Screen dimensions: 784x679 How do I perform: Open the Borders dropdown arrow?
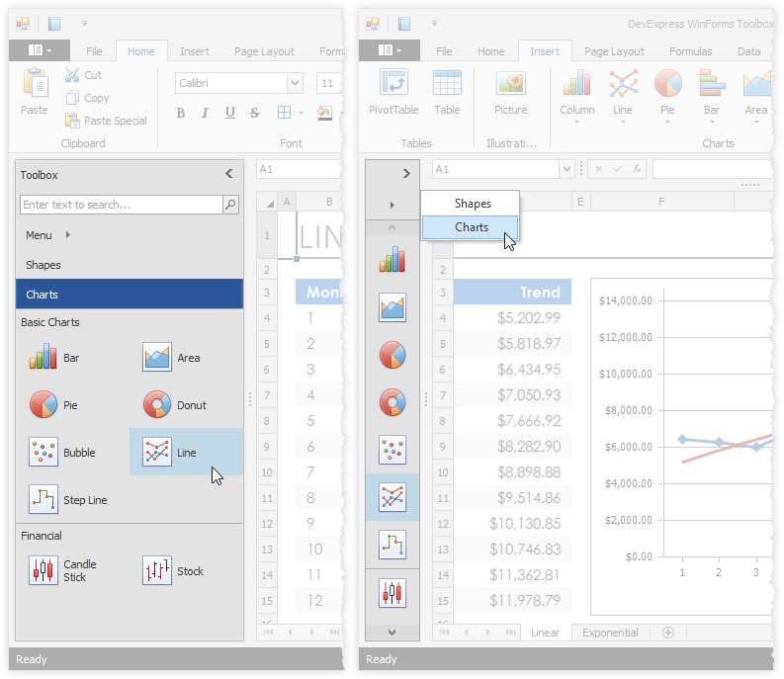click(x=301, y=113)
